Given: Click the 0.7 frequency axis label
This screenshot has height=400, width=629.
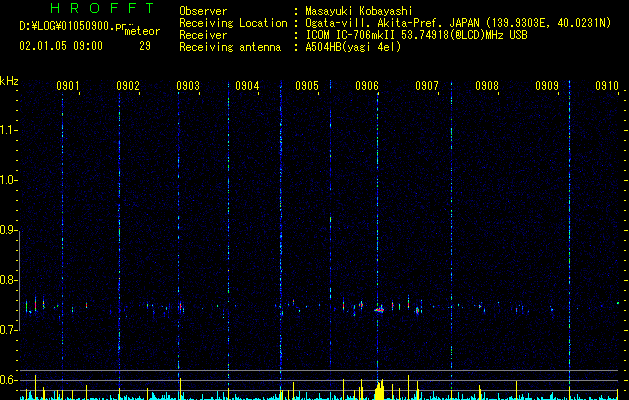Looking at the screenshot, I should (8, 330).
